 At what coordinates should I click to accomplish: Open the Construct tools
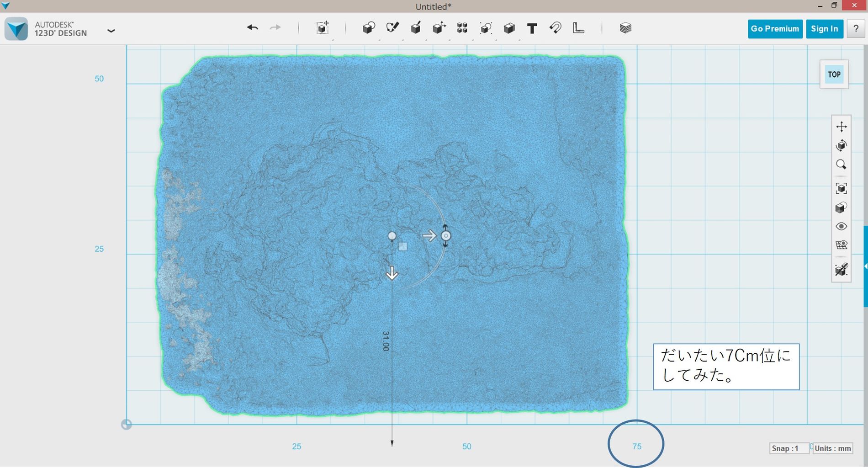pos(415,28)
